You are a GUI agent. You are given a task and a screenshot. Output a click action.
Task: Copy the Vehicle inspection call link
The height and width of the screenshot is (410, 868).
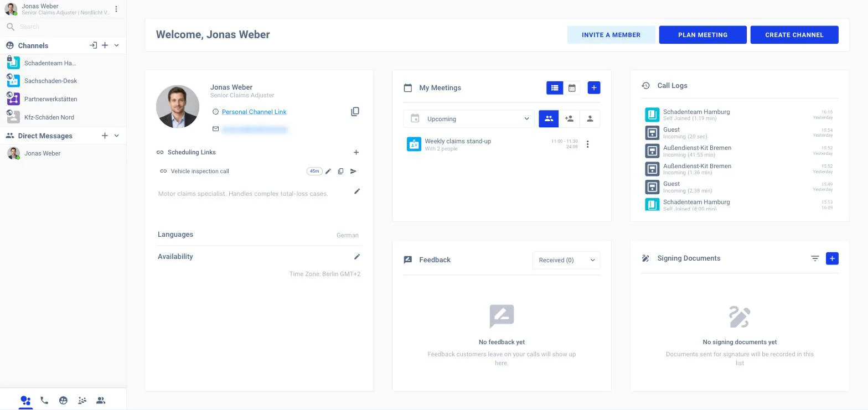pyautogui.click(x=340, y=171)
